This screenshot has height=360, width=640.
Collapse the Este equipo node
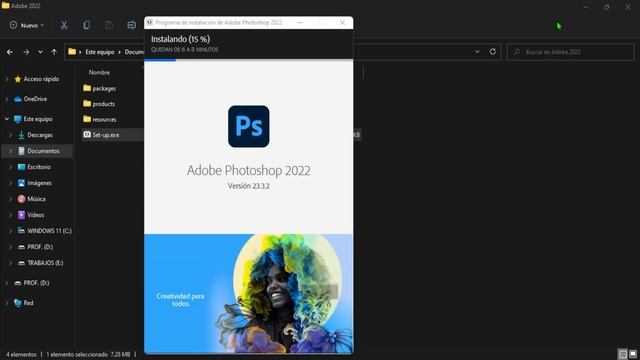click(7, 119)
